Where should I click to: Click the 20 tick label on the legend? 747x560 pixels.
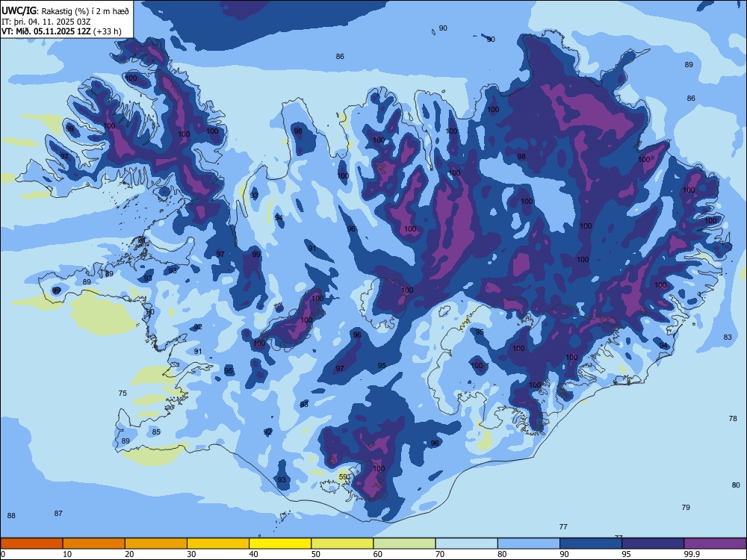pos(129,554)
